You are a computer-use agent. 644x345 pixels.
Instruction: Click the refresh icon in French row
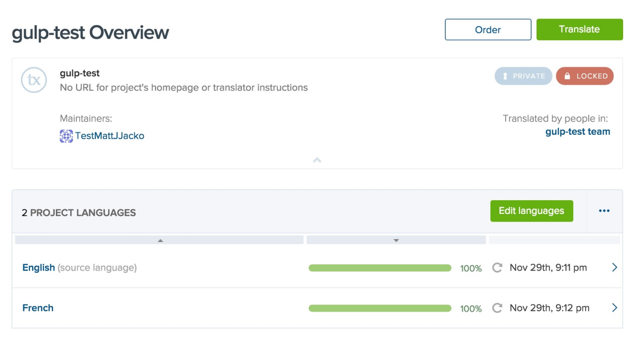coord(497,308)
